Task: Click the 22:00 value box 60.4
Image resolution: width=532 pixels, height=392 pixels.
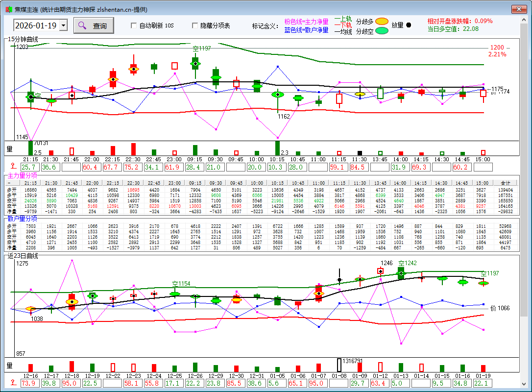Action: point(92,167)
